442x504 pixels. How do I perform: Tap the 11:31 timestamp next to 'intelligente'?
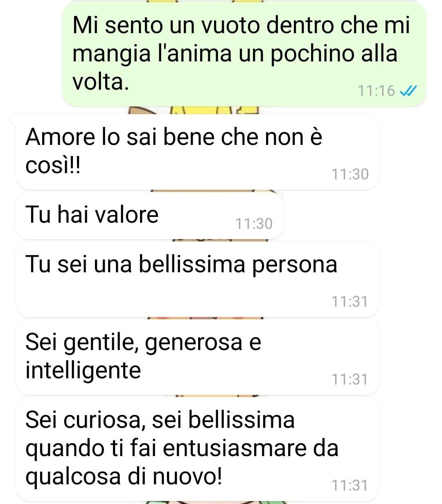pyautogui.click(x=350, y=379)
